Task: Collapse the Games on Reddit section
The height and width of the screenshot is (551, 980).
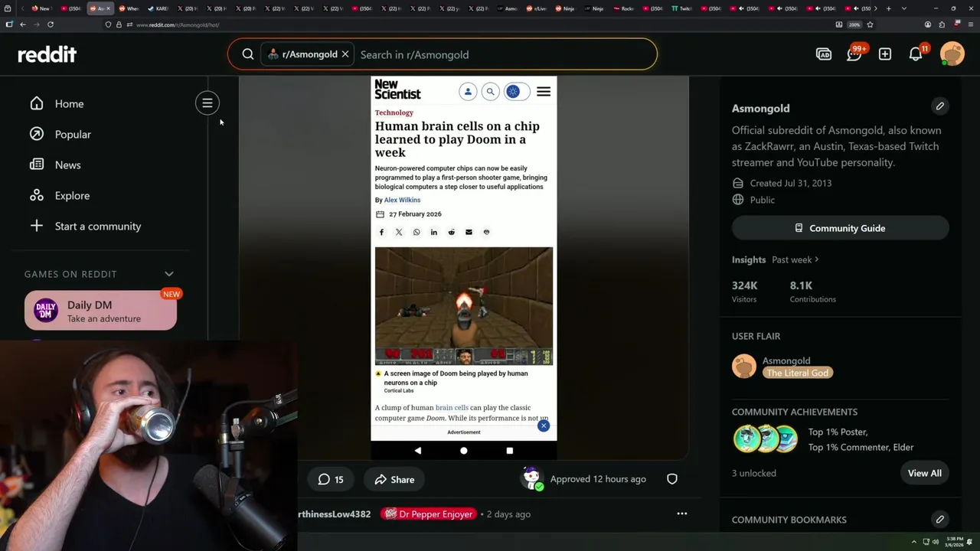Action: click(x=169, y=274)
